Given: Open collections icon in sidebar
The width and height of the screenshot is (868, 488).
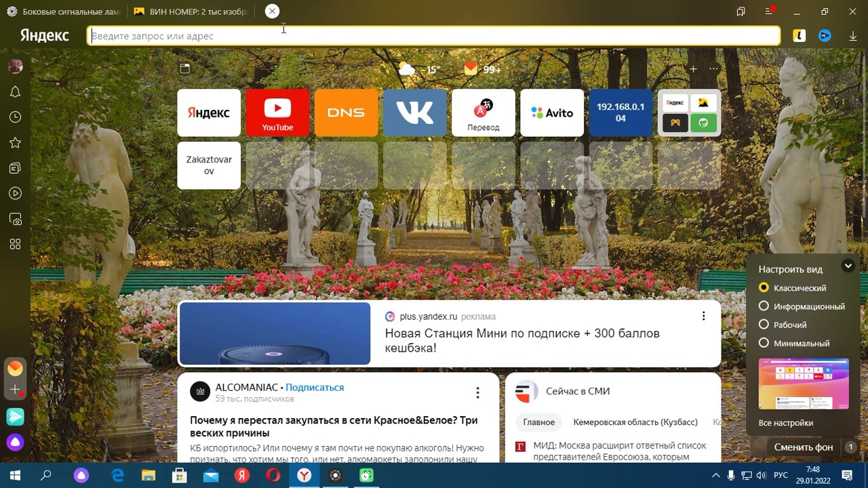Looking at the screenshot, I should (x=15, y=168).
